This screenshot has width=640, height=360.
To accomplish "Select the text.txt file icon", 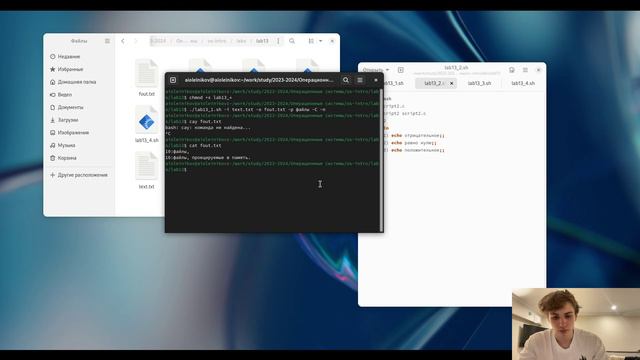I will click(x=147, y=166).
